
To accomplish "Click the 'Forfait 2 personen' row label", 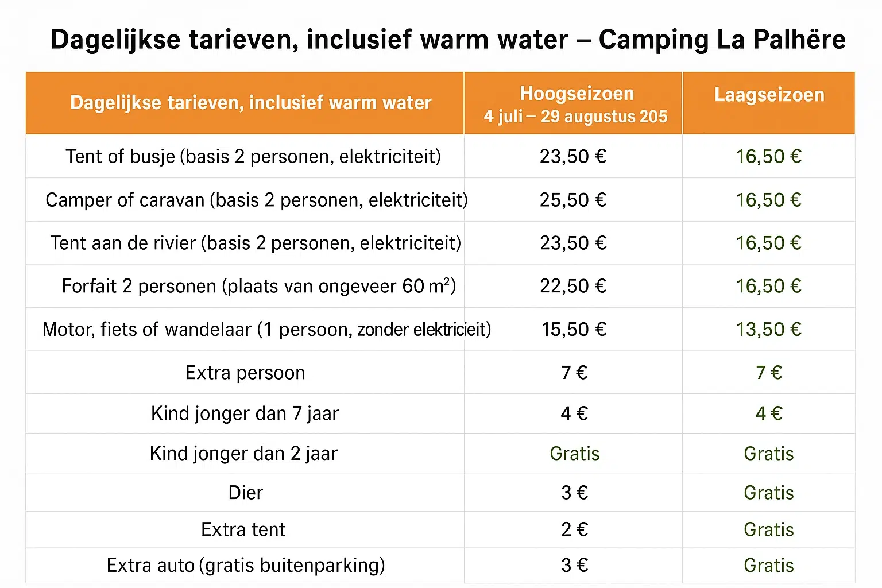I will (x=258, y=286).
